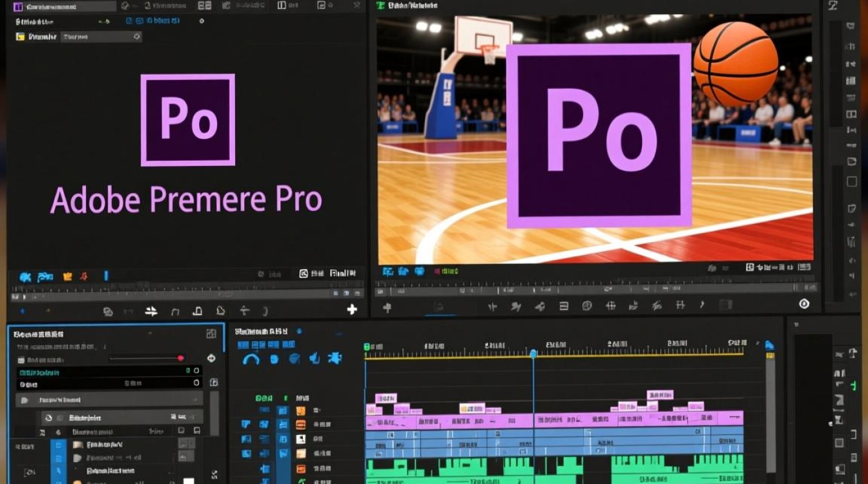Click the basketball in the program monitor preview
This screenshot has width=868, height=484.
(736, 64)
